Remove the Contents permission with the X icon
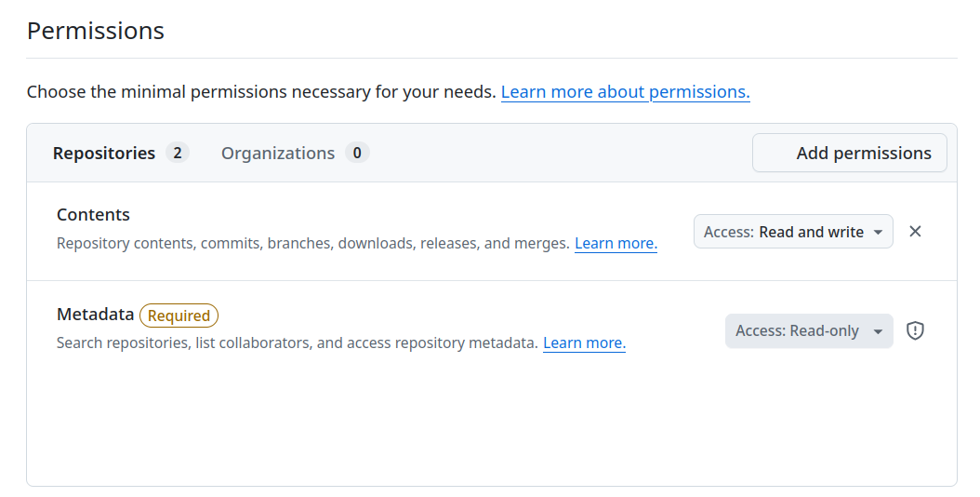This screenshot has height=497, width=980. [x=915, y=232]
